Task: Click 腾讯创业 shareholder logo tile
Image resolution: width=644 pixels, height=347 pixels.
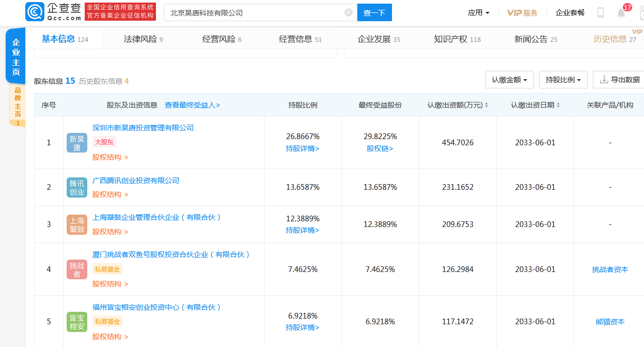Action: pyautogui.click(x=77, y=187)
